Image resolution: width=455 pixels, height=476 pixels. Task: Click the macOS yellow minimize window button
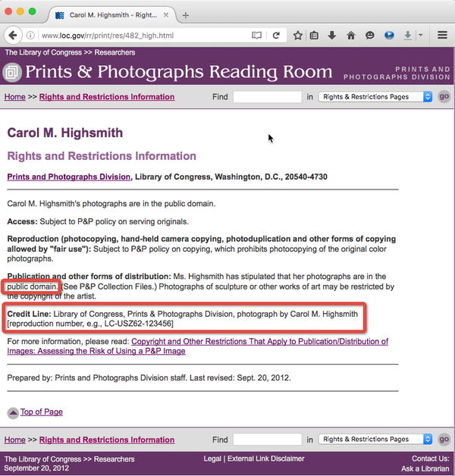point(20,11)
